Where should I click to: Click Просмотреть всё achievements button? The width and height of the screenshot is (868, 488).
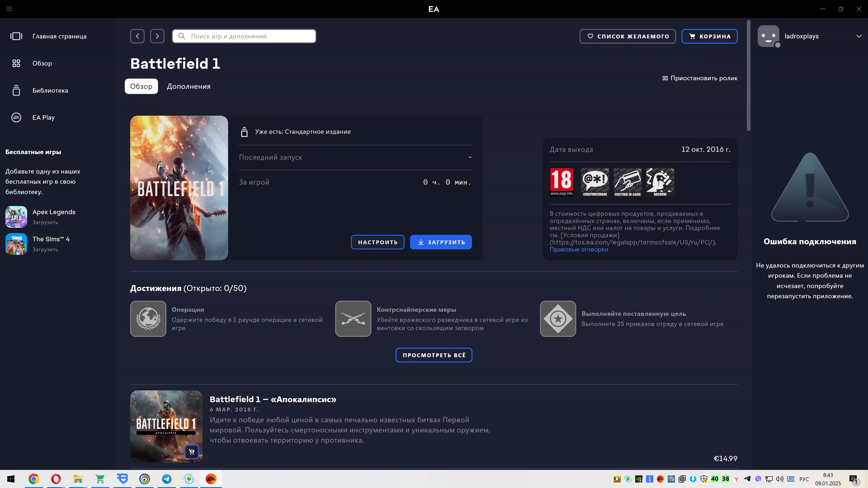[434, 355]
